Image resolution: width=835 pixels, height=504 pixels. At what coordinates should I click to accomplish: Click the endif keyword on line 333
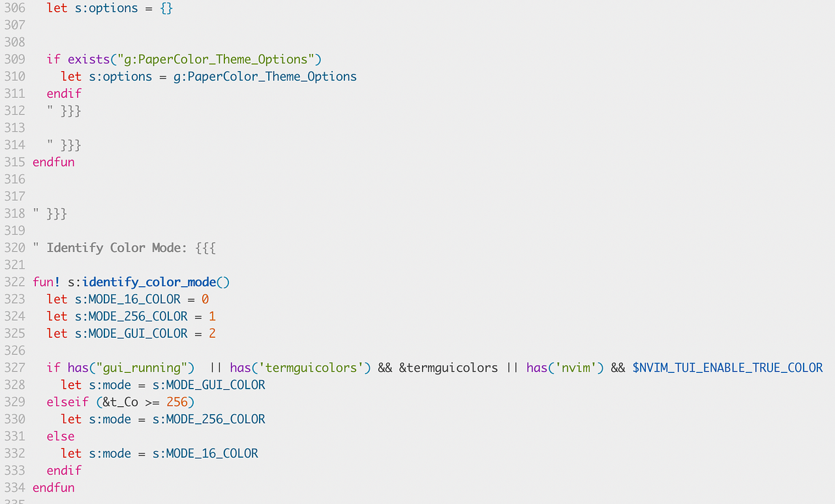click(x=64, y=470)
